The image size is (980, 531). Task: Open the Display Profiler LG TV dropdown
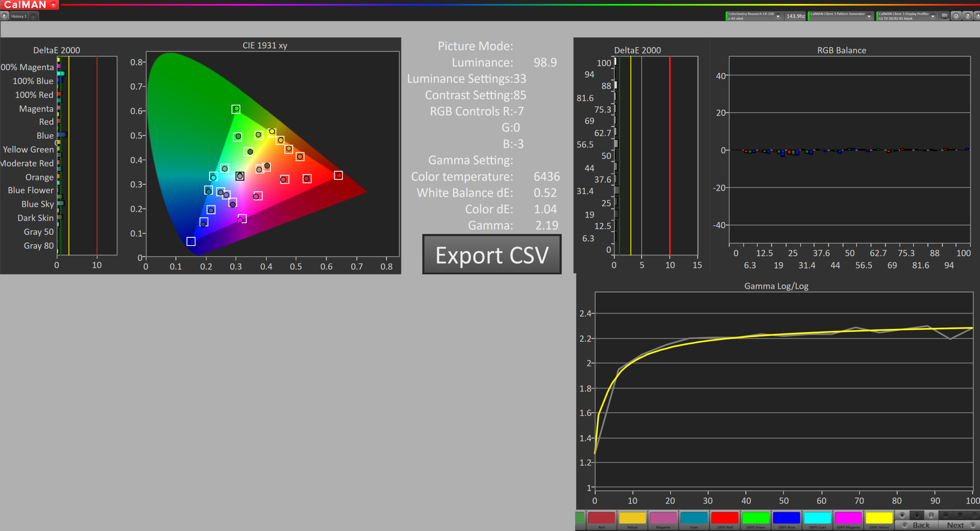click(x=933, y=16)
